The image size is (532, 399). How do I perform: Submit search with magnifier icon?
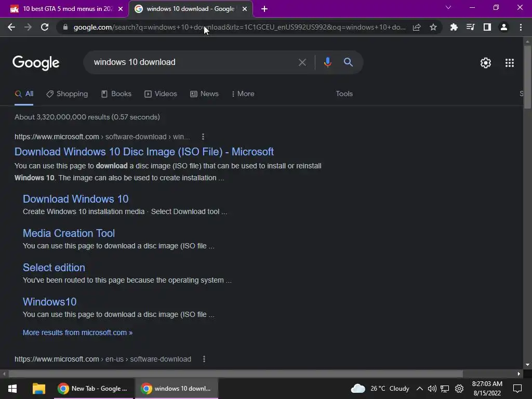click(x=348, y=62)
